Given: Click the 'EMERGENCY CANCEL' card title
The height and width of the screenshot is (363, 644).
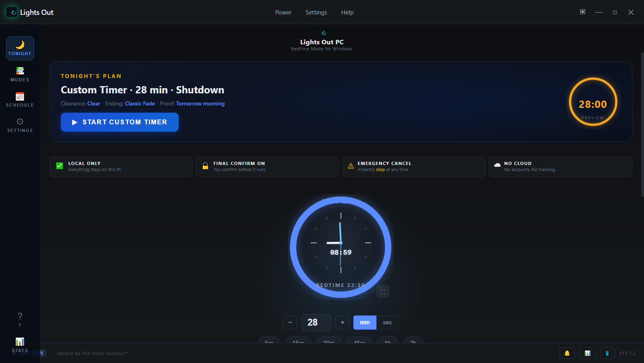Looking at the screenshot, I should point(384,163).
